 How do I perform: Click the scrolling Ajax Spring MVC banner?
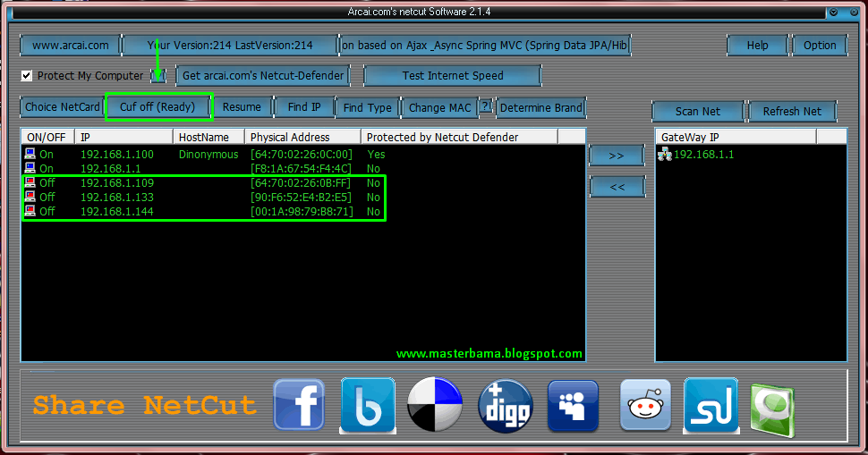point(484,46)
